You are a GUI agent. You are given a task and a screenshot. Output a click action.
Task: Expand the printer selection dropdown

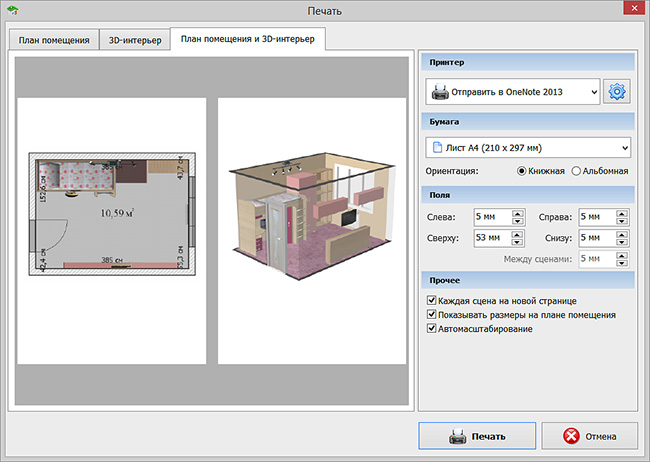(x=594, y=92)
